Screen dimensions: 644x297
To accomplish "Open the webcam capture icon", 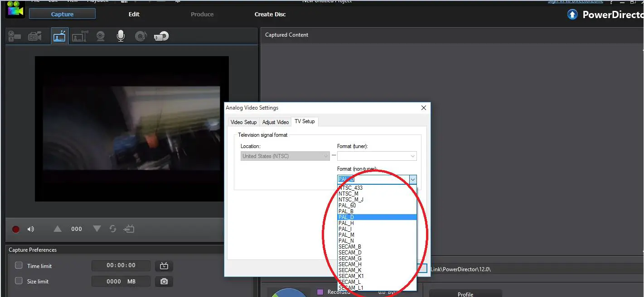I will (100, 36).
